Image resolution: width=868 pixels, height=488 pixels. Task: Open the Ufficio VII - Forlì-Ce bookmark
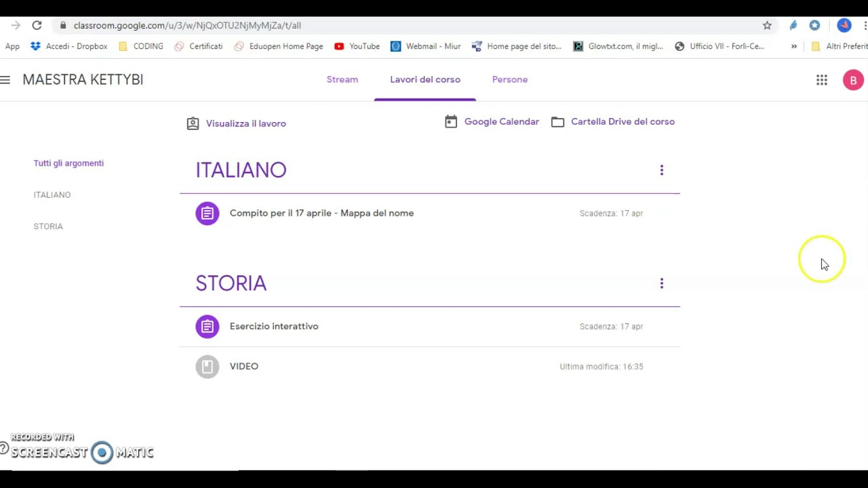click(x=719, y=46)
